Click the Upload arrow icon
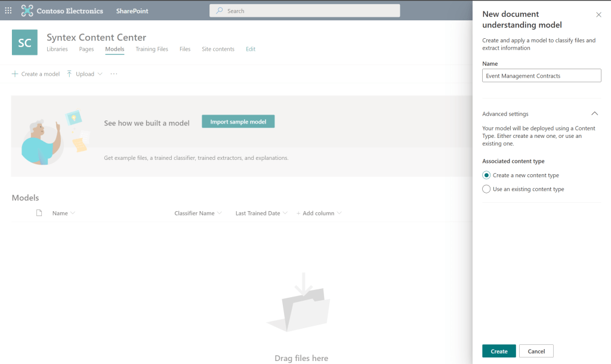611x364 pixels. (69, 74)
